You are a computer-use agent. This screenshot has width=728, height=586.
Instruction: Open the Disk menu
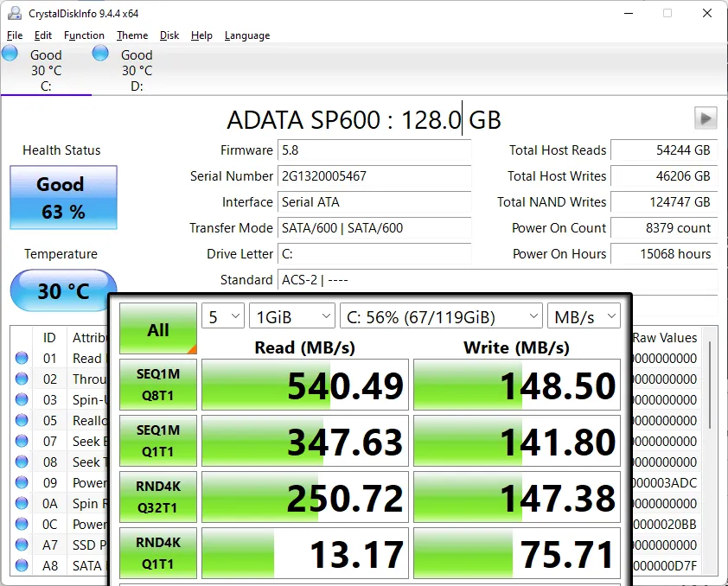(x=169, y=35)
